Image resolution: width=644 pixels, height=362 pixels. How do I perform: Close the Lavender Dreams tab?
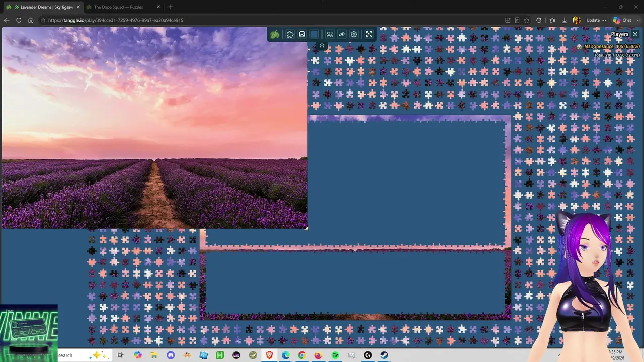(x=78, y=7)
